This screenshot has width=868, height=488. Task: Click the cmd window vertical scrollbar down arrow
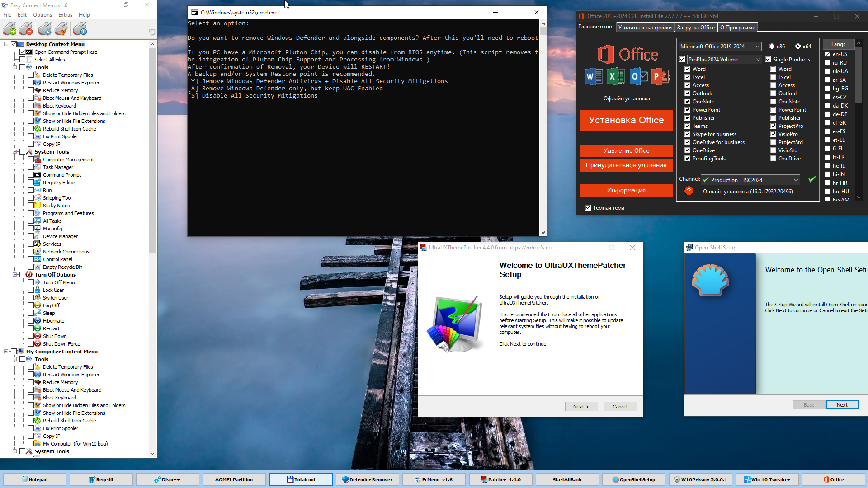(543, 233)
